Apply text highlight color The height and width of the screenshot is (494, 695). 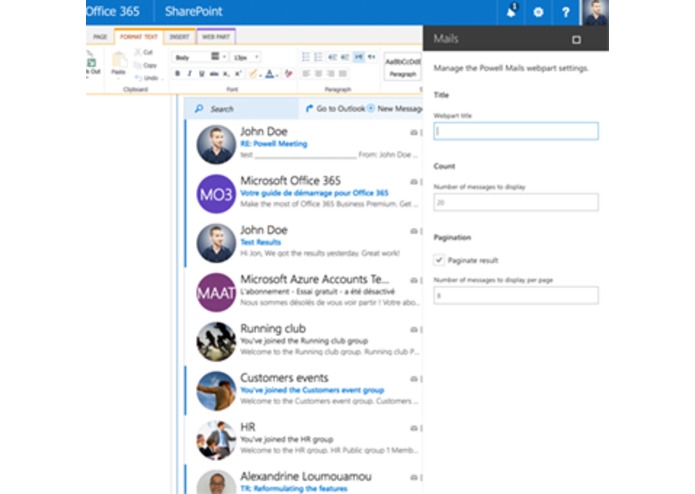click(253, 74)
